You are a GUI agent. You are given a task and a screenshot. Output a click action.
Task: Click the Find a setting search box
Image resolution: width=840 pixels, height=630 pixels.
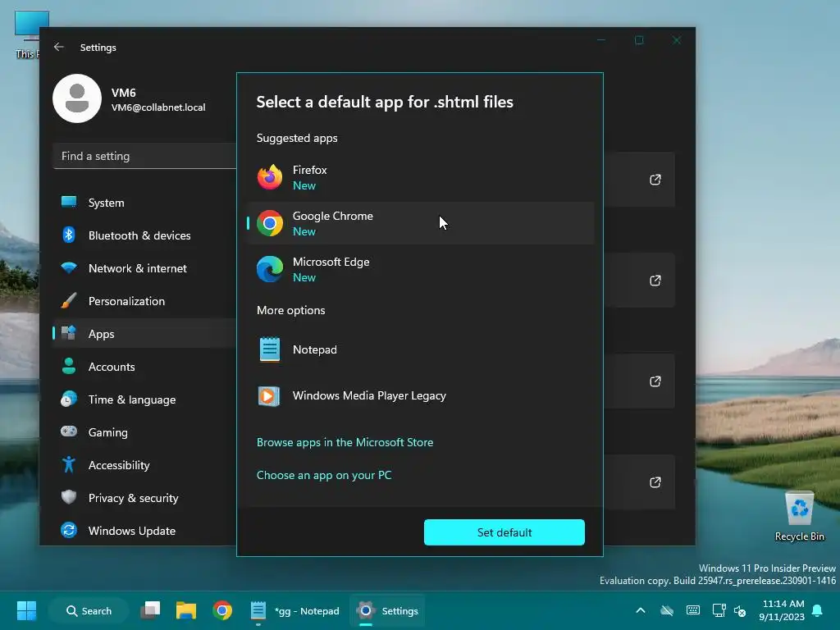point(144,156)
